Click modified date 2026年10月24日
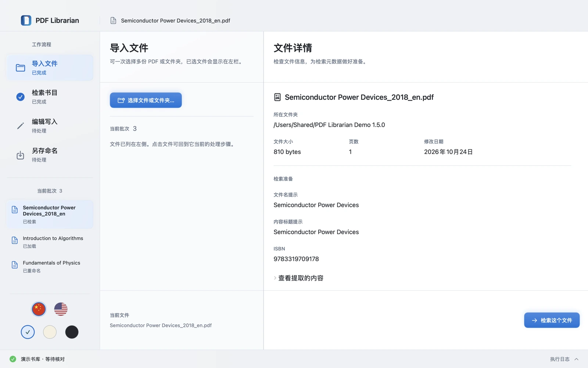This screenshot has width=588, height=368. [448, 152]
